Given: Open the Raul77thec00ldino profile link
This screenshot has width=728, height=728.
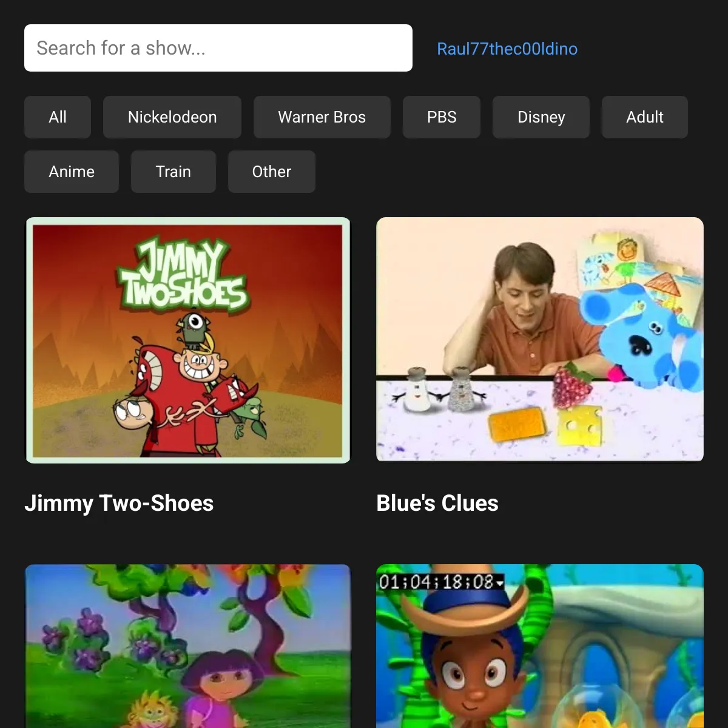Looking at the screenshot, I should click(x=507, y=49).
